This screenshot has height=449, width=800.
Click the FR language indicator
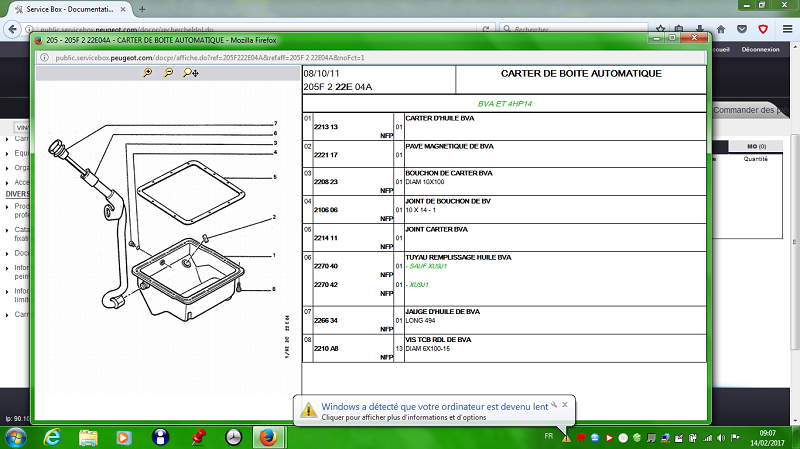548,436
